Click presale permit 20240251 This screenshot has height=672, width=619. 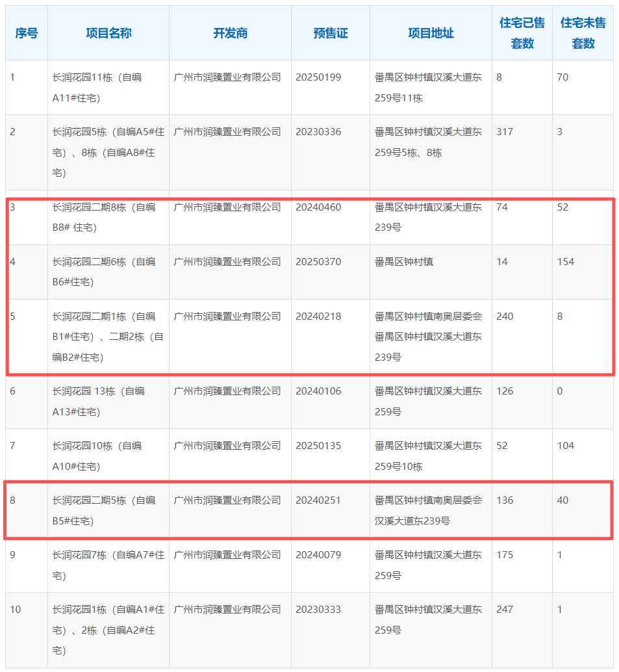[318, 500]
